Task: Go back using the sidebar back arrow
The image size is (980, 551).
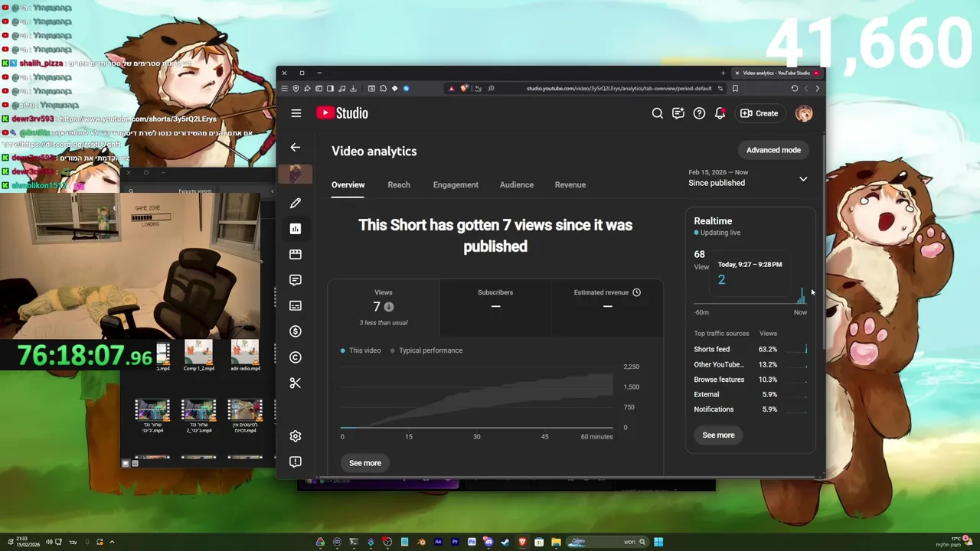Action: point(296,147)
